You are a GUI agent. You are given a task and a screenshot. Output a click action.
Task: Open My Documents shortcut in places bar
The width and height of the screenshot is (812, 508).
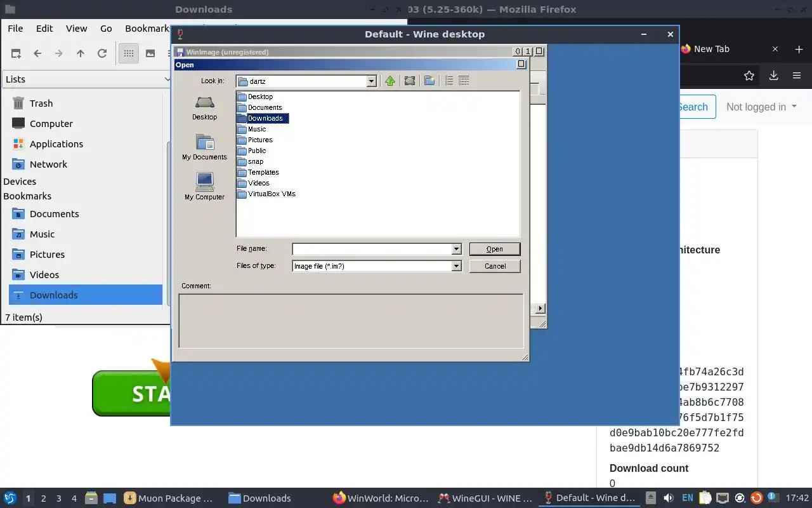[204, 147]
